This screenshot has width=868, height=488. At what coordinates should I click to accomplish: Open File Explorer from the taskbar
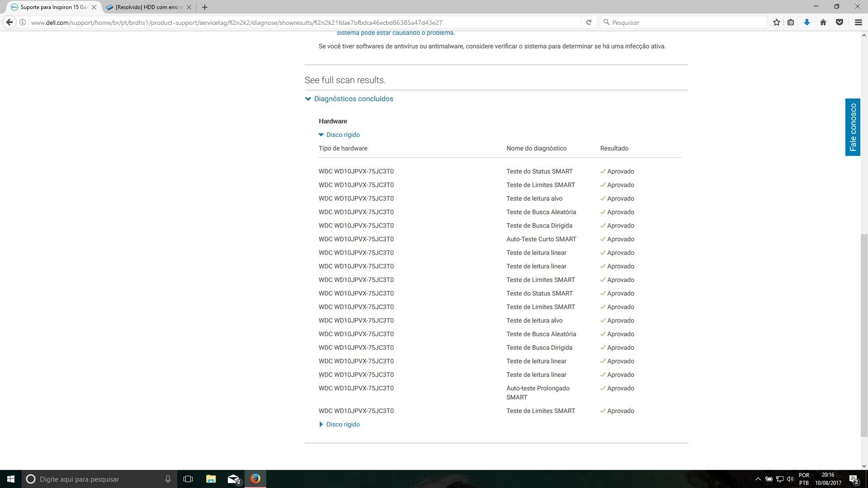pyautogui.click(x=211, y=479)
